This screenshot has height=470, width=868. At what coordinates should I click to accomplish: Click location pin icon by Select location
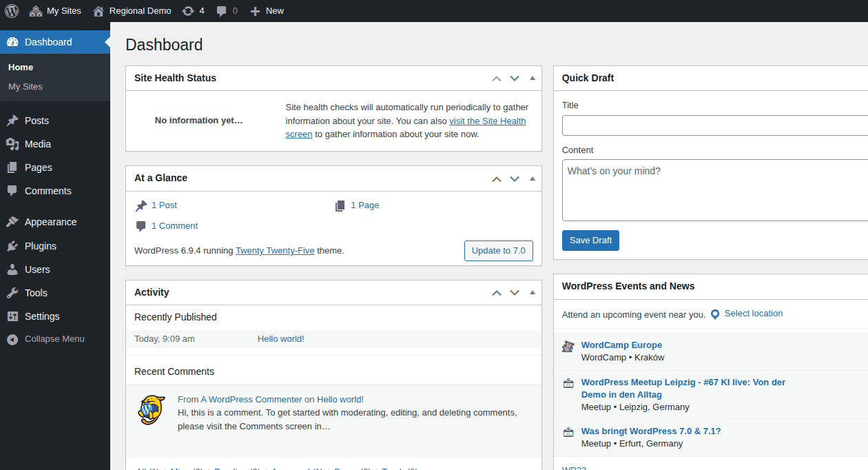pos(715,314)
